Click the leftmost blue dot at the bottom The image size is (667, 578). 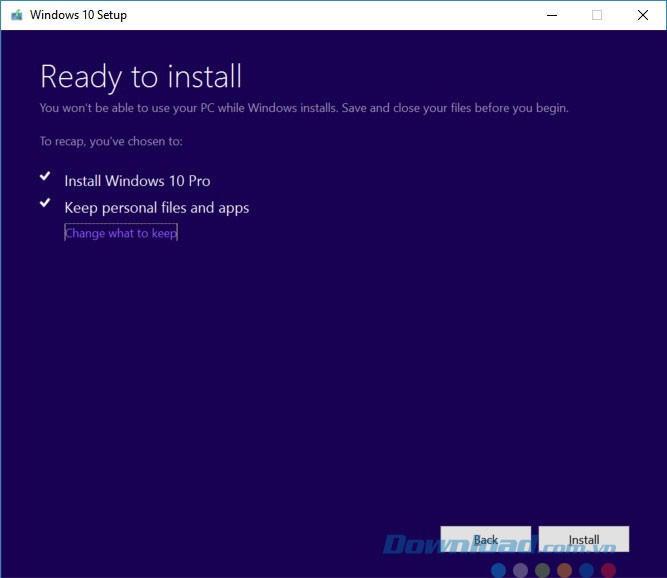499,570
